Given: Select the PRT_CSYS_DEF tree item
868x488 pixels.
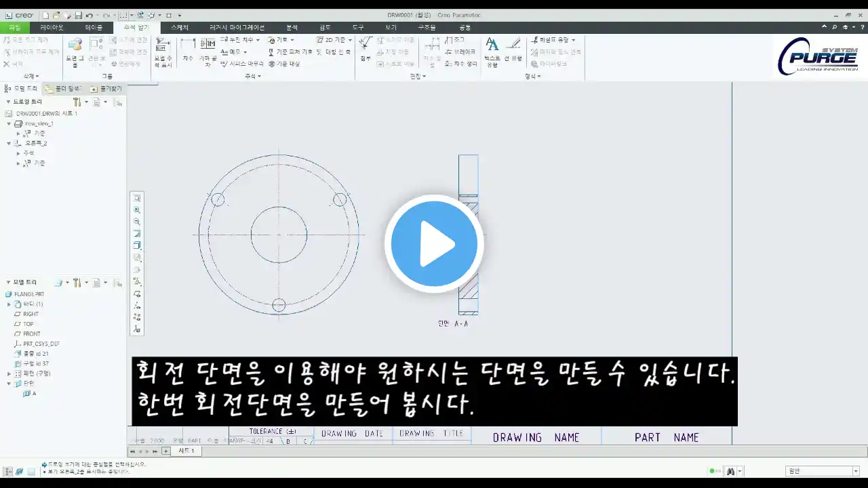Looking at the screenshot, I should pyautogui.click(x=37, y=344).
